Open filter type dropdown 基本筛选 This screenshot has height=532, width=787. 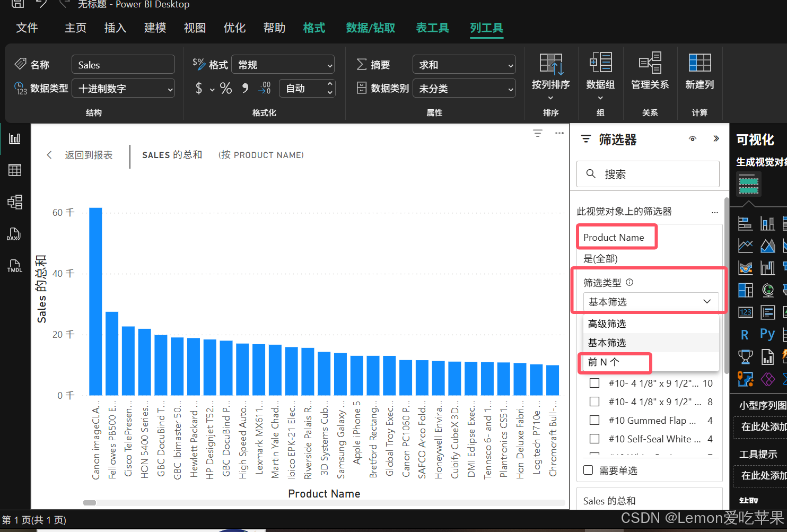pos(651,302)
